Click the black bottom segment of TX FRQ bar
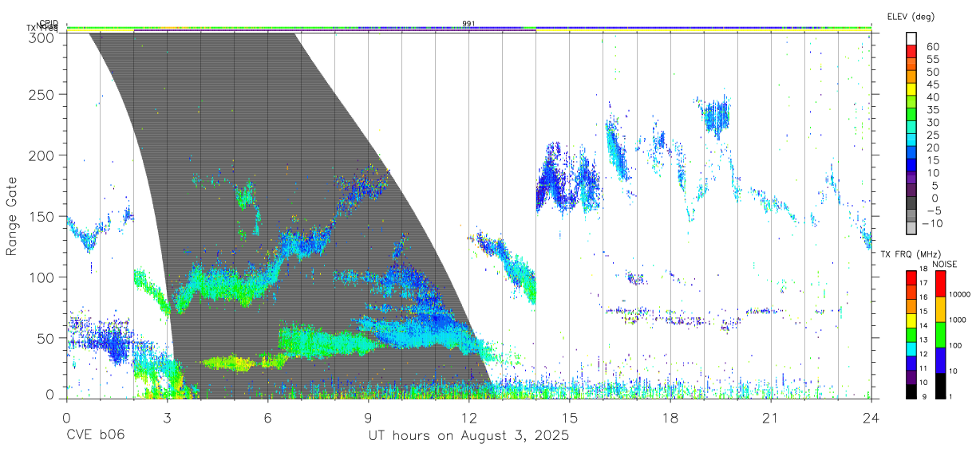980x452 pixels. [x=911, y=392]
